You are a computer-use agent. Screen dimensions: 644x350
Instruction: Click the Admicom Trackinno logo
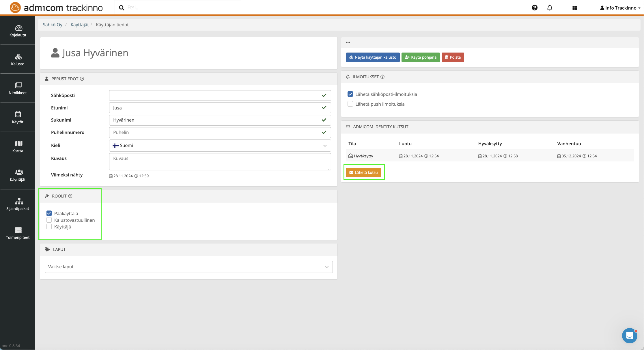pyautogui.click(x=56, y=8)
